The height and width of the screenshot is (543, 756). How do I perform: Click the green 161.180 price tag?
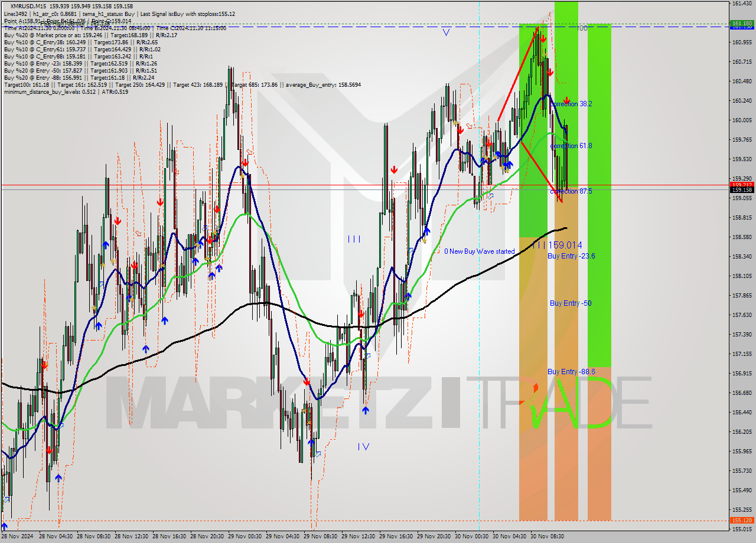tap(742, 24)
